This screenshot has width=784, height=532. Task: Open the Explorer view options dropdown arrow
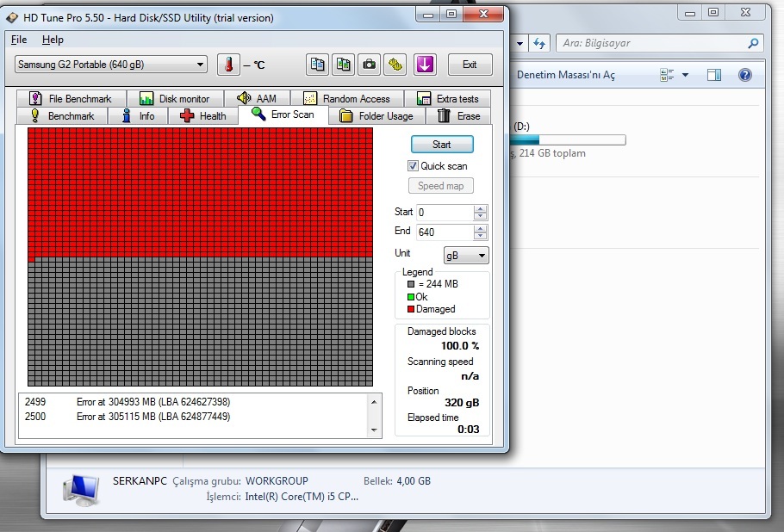[686, 75]
